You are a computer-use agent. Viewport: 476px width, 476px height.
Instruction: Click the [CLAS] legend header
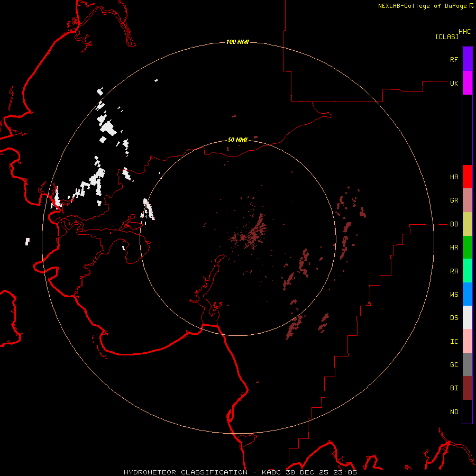pyautogui.click(x=447, y=36)
